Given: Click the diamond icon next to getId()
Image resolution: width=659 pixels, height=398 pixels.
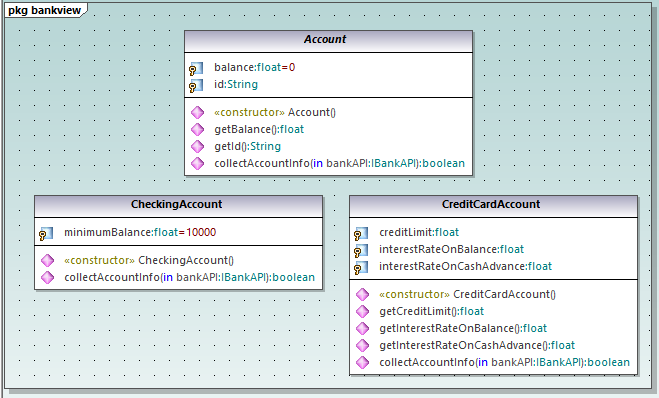Looking at the screenshot, I should (x=198, y=147).
